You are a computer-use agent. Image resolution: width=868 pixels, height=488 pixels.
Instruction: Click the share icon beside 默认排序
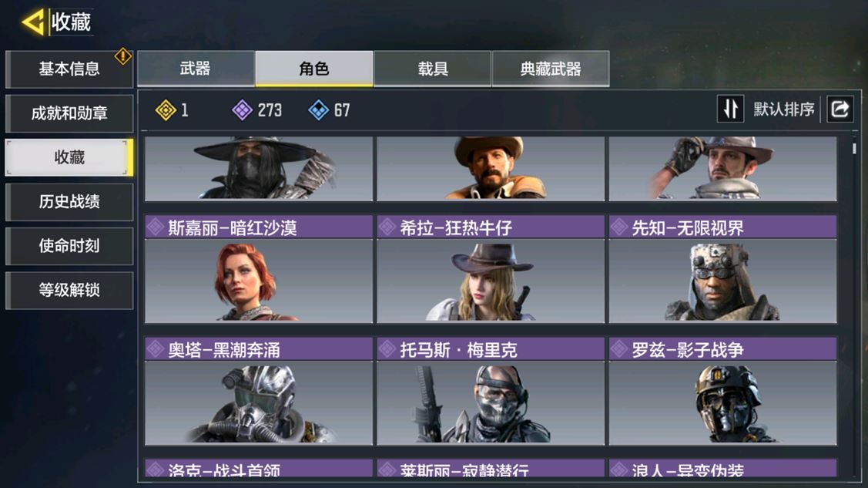pyautogui.click(x=840, y=109)
